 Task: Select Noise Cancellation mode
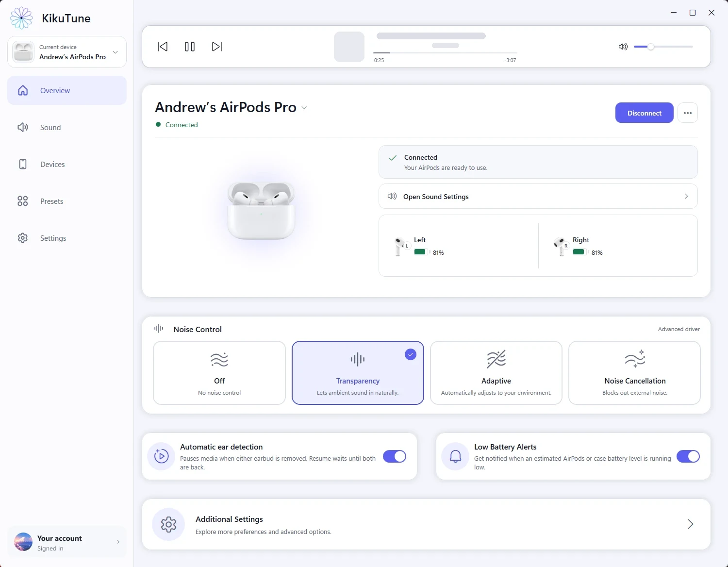click(x=635, y=373)
